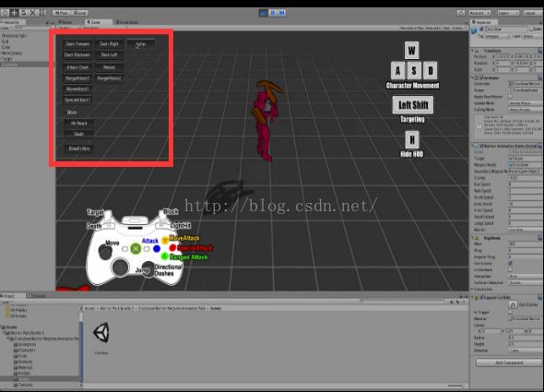
Task: Collapse the Transform component
Action: click(472, 51)
